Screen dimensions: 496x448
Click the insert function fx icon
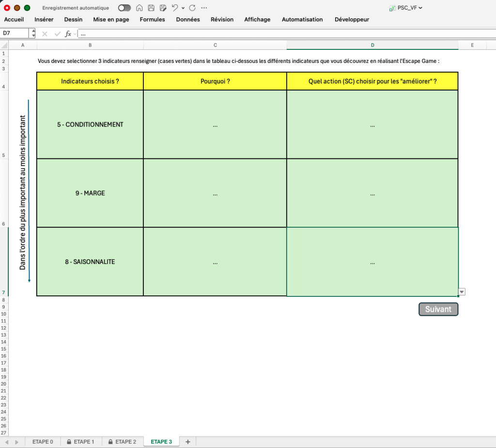click(68, 33)
